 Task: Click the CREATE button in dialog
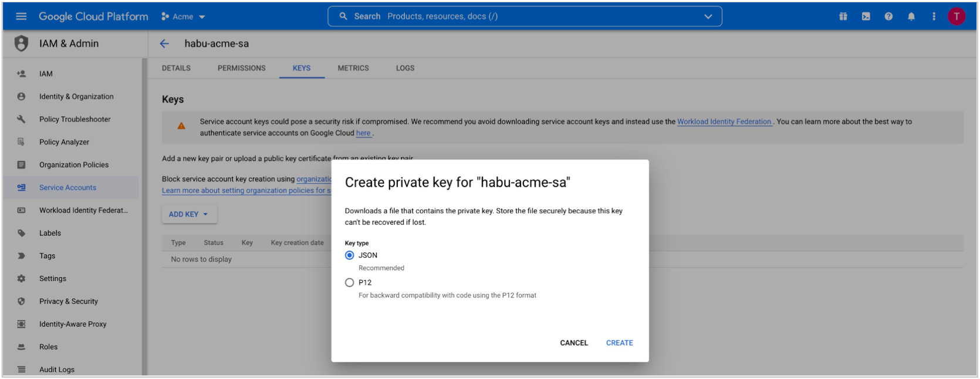pyautogui.click(x=619, y=343)
